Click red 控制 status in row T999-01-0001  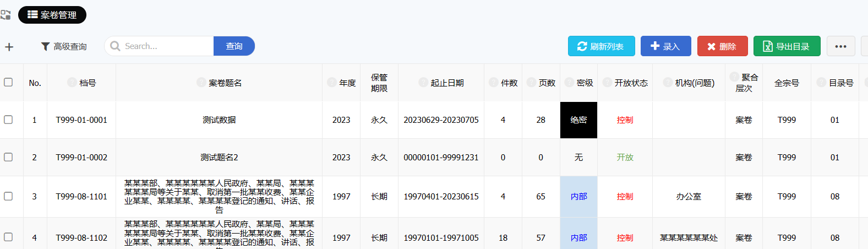pyautogui.click(x=625, y=120)
